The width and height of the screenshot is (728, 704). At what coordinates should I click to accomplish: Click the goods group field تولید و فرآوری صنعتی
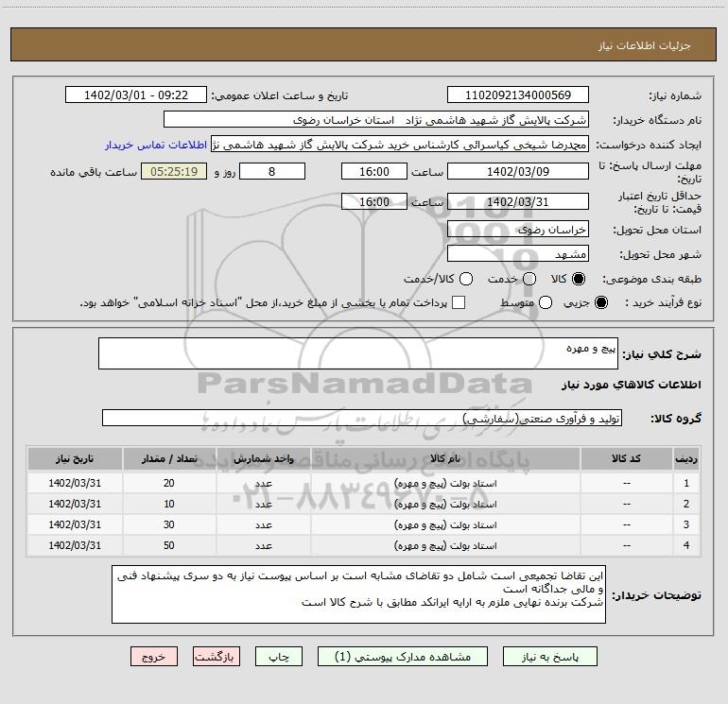click(362, 418)
